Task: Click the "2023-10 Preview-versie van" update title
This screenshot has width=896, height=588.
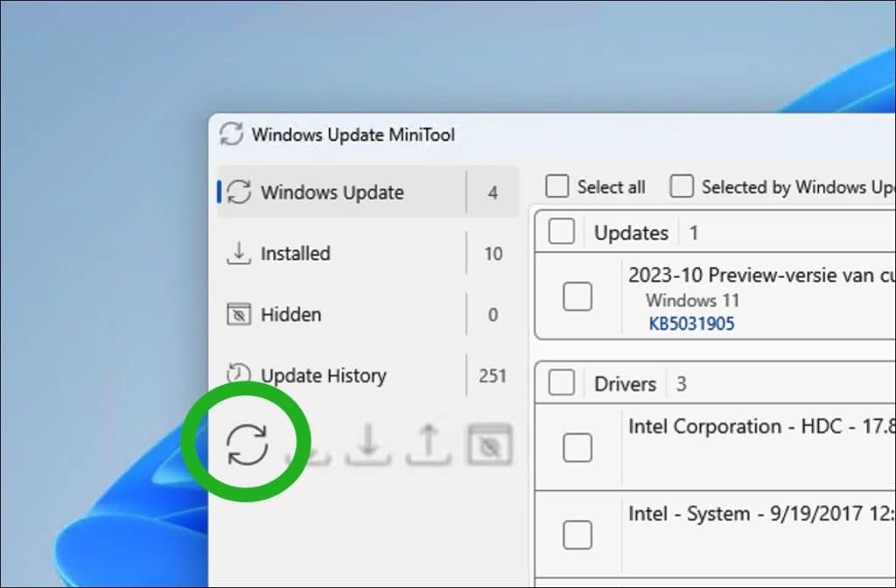Action: tap(752, 276)
